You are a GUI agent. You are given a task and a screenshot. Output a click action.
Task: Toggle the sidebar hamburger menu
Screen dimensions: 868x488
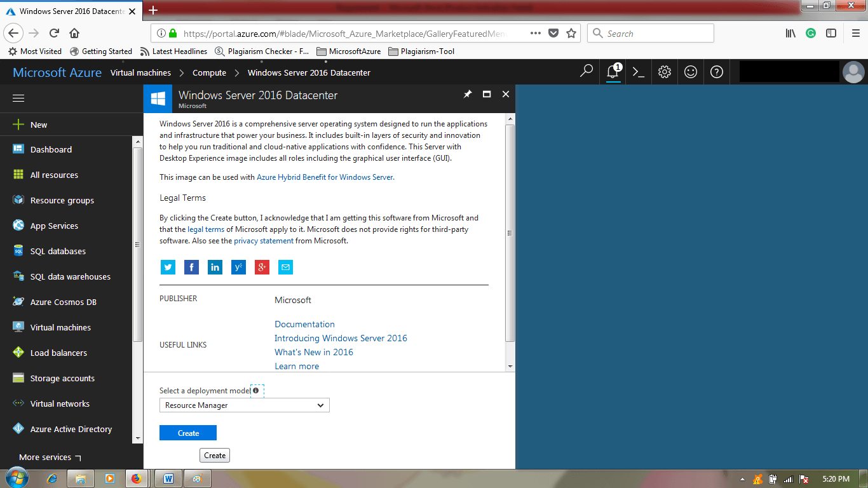pyautogui.click(x=18, y=98)
